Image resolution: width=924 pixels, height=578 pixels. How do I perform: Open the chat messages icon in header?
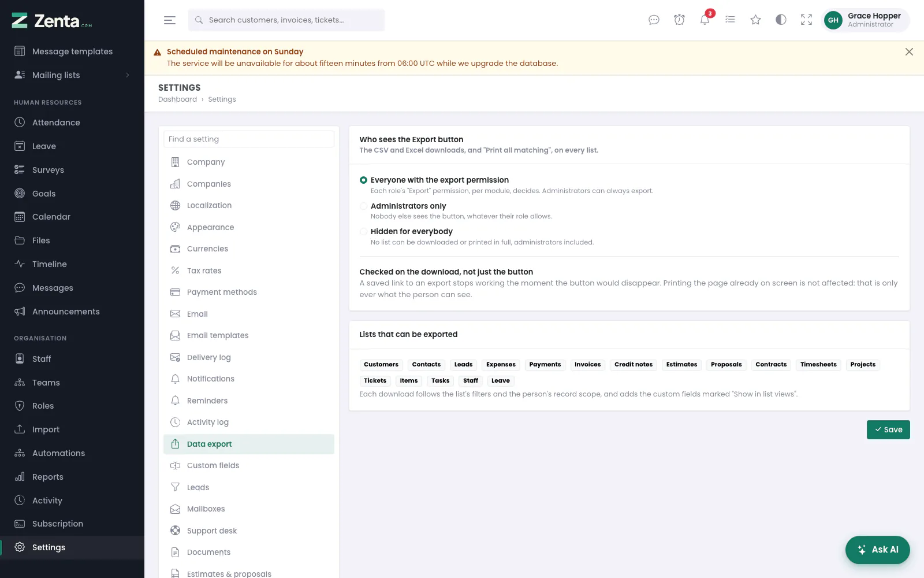tap(654, 20)
